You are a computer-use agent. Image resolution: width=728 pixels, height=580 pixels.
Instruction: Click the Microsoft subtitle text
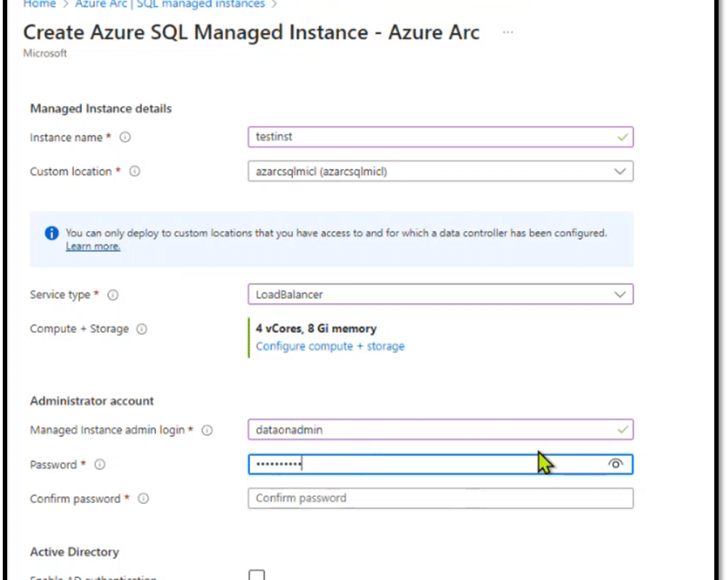[x=45, y=54]
